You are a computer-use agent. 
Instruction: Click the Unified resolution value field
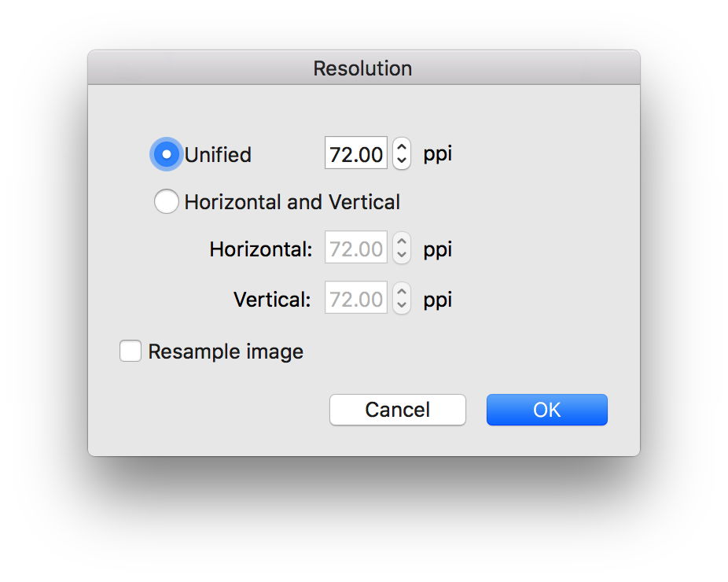[x=355, y=154]
